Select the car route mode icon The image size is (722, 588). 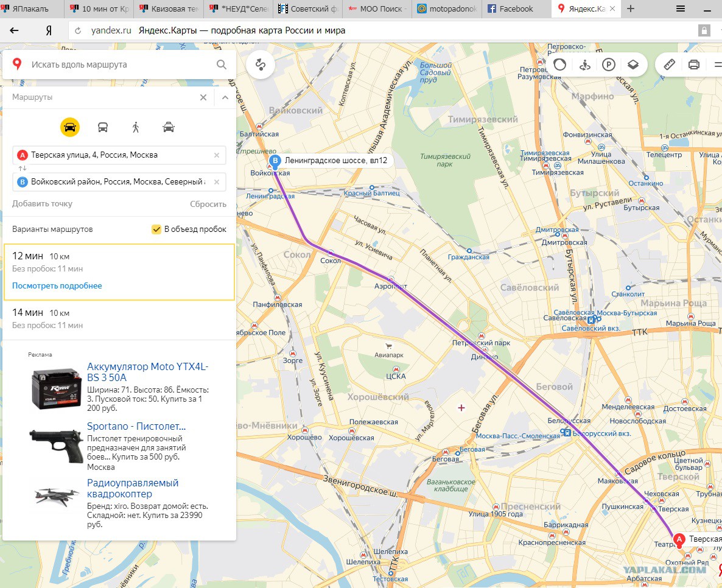pos(70,128)
